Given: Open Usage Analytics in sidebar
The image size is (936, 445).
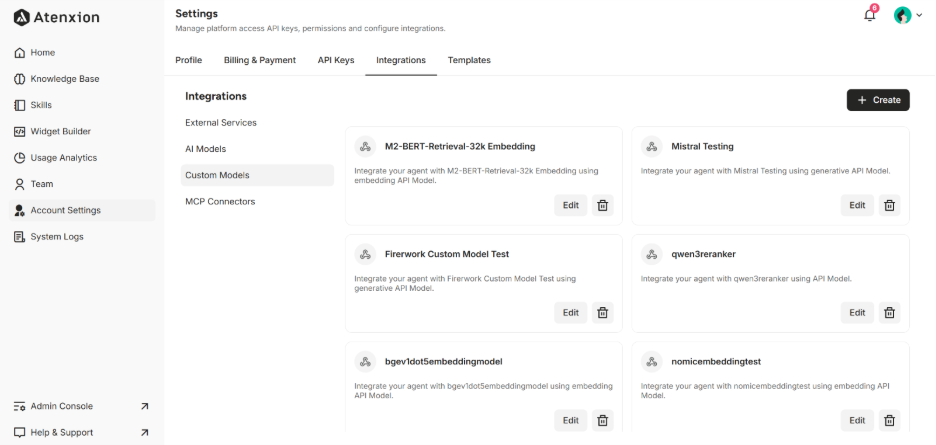Looking at the screenshot, I should [x=82, y=158].
